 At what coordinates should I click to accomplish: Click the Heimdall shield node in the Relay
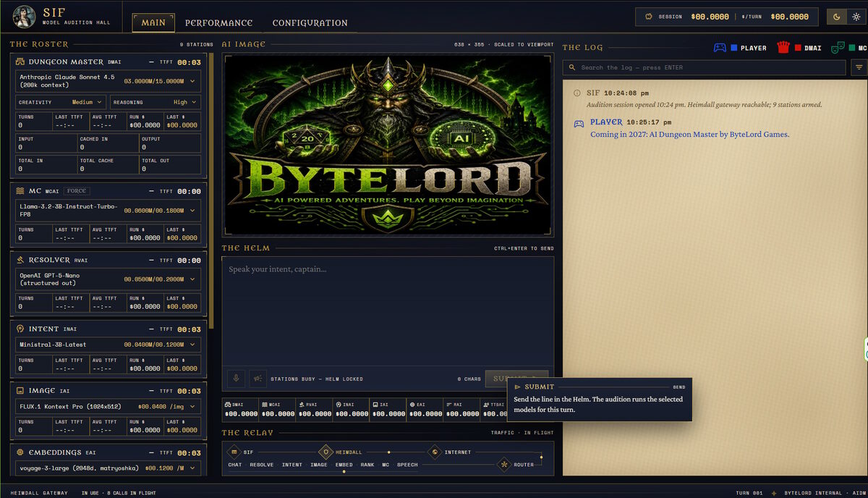(325, 452)
